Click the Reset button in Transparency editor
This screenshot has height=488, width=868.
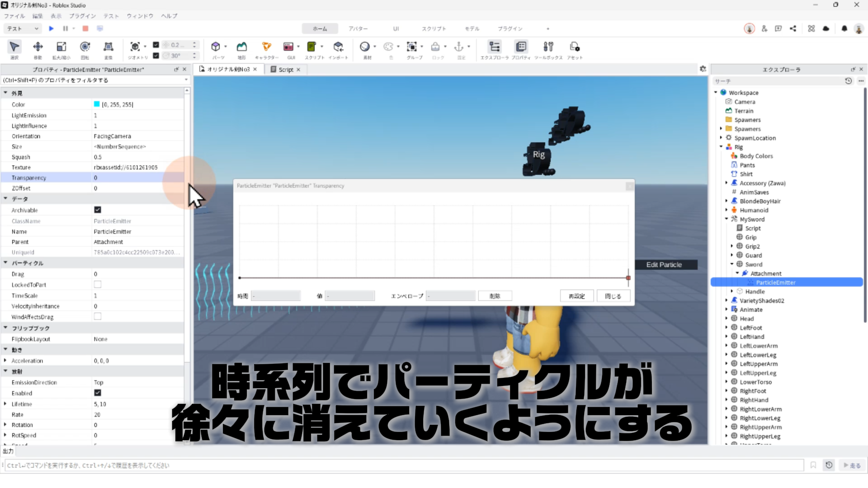tap(576, 296)
